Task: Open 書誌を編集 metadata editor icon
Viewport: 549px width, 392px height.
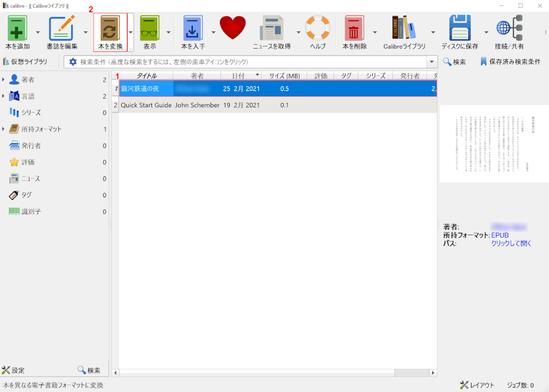Action: 62,28
